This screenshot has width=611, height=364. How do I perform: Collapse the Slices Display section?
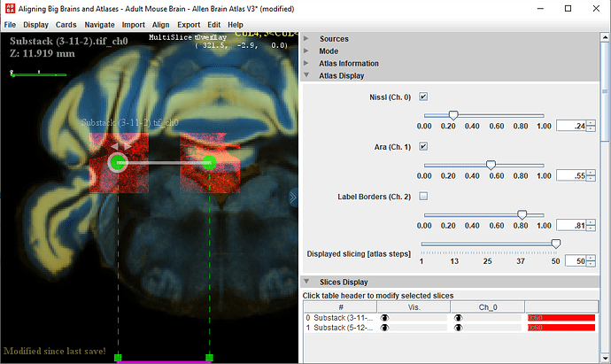coord(306,282)
